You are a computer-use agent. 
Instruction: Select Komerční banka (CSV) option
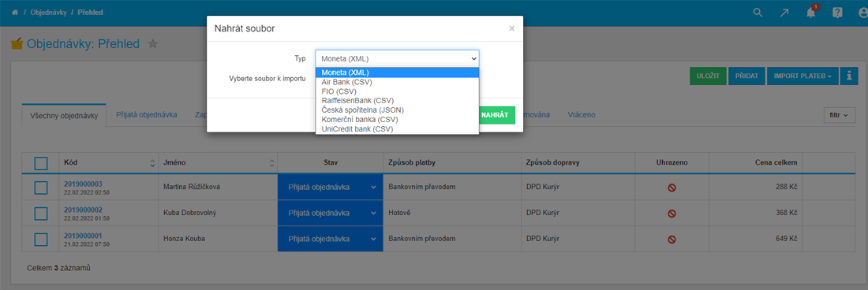pos(397,119)
